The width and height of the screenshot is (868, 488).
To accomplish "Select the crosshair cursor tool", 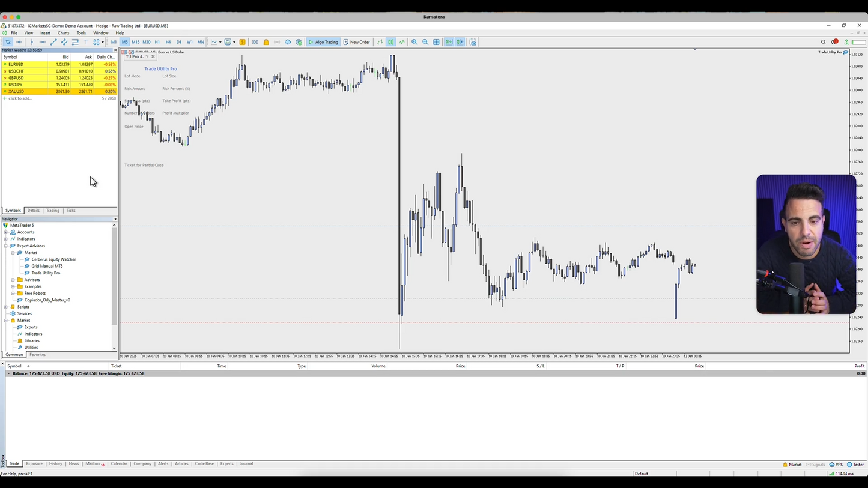I will coord(19,42).
